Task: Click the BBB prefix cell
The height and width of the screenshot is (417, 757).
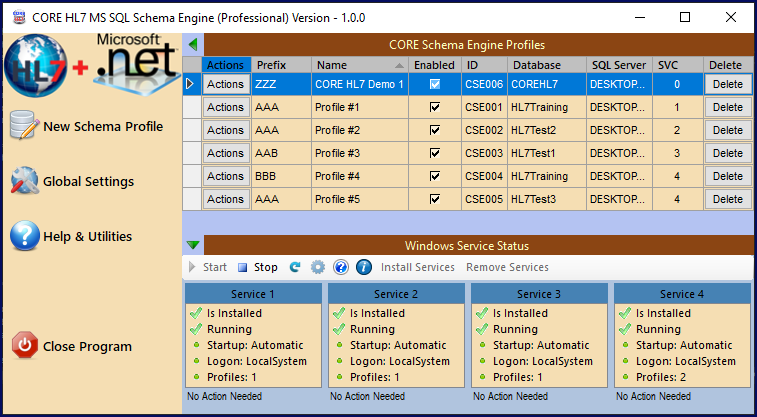Action: (x=281, y=176)
